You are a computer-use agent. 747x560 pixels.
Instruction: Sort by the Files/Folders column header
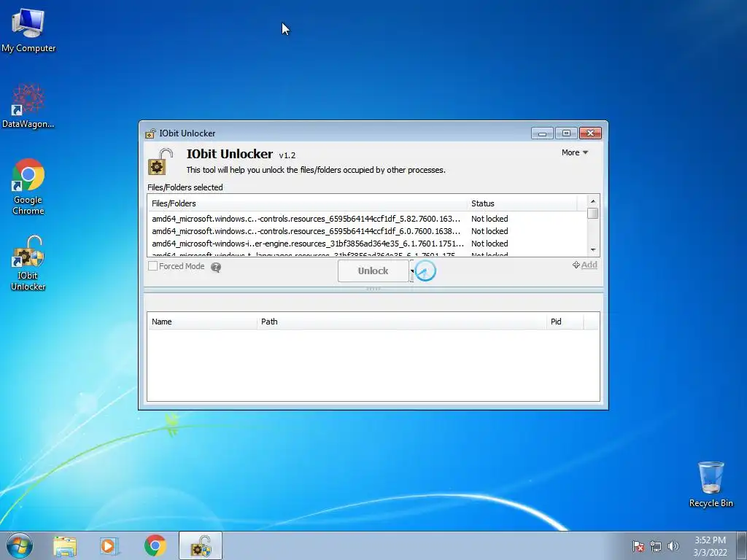pos(307,203)
